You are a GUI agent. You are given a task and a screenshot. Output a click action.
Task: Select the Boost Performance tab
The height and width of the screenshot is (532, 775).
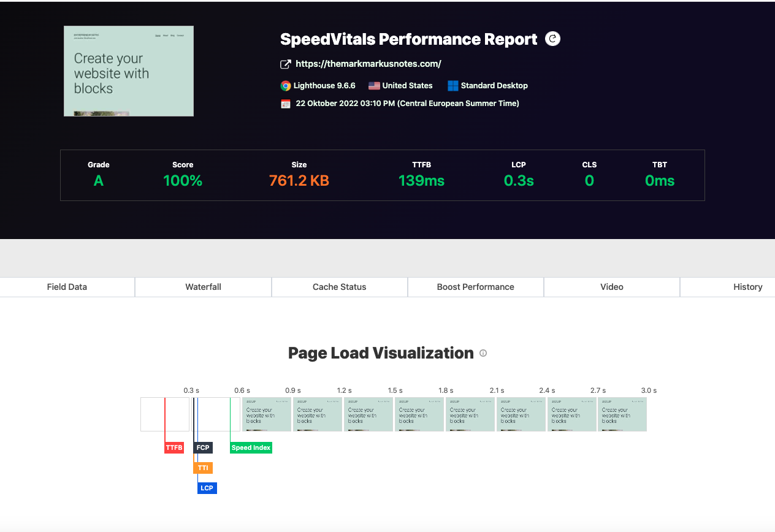point(476,287)
